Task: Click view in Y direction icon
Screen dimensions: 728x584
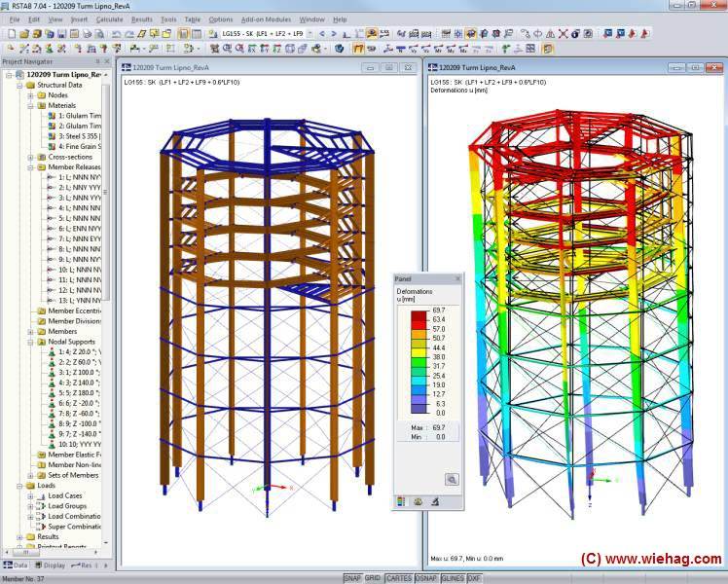Action: 264,49
